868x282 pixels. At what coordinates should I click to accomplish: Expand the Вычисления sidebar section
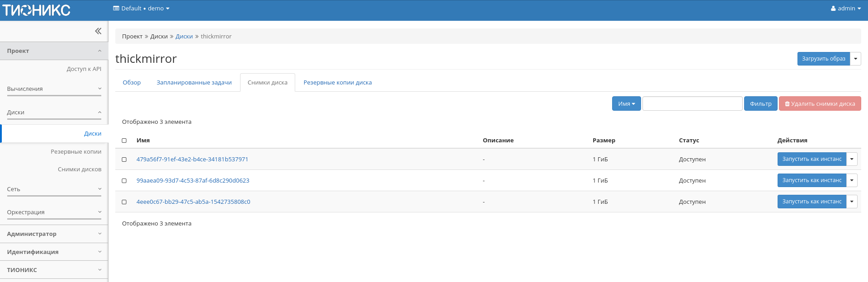pos(54,89)
